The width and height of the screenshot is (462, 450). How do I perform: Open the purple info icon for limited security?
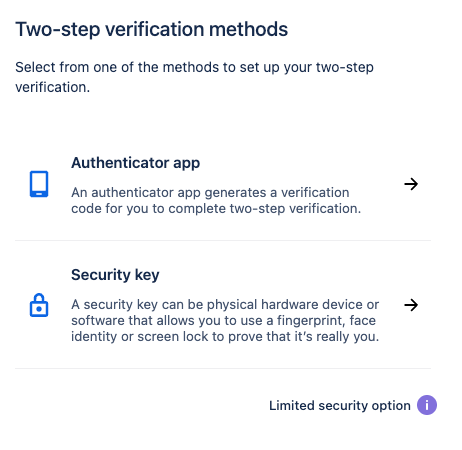(427, 405)
